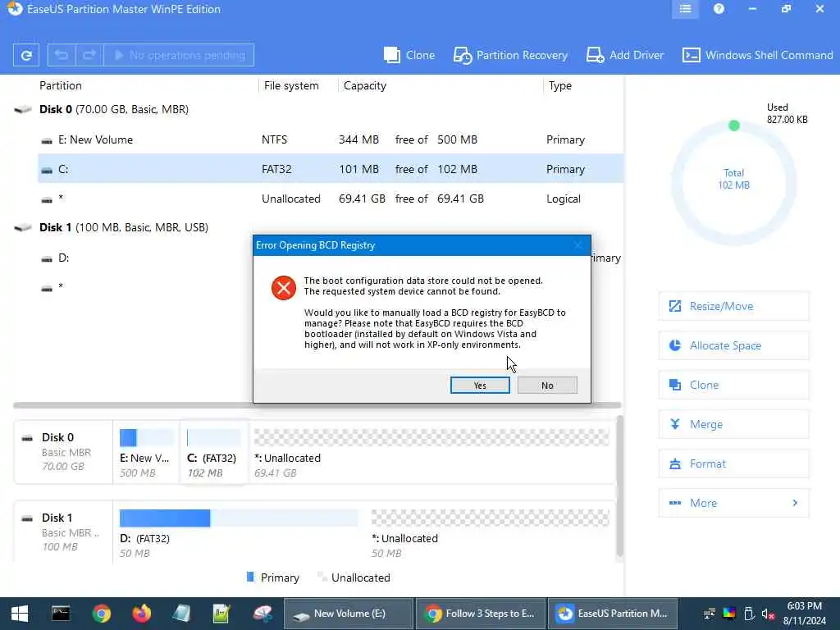Click the horizontal scrollbar under partition list

[317, 405]
